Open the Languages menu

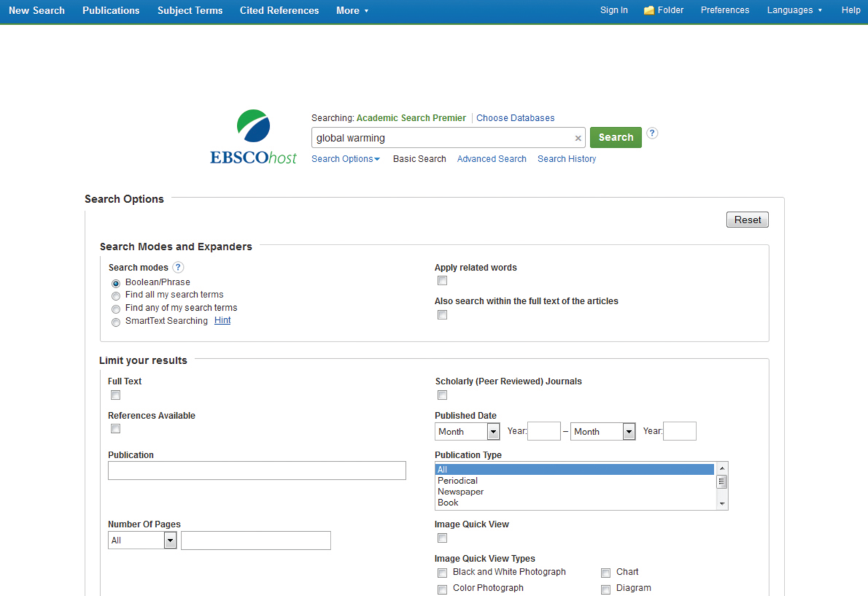tap(794, 10)
